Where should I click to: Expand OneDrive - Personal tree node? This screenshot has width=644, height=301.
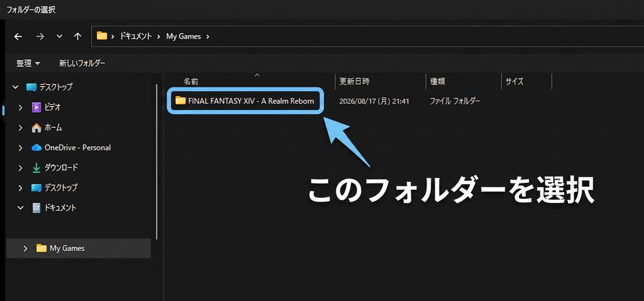[20, 148]
